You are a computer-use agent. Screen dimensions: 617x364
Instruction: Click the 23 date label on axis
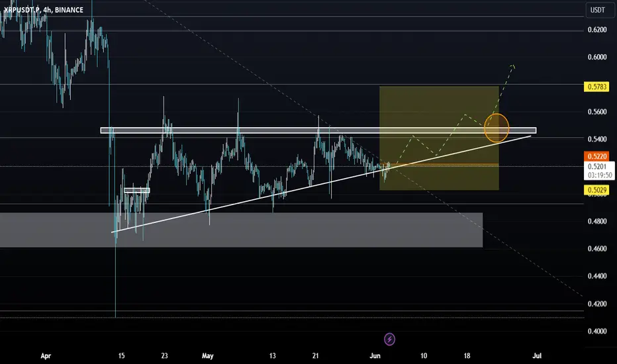click(164, 356)
